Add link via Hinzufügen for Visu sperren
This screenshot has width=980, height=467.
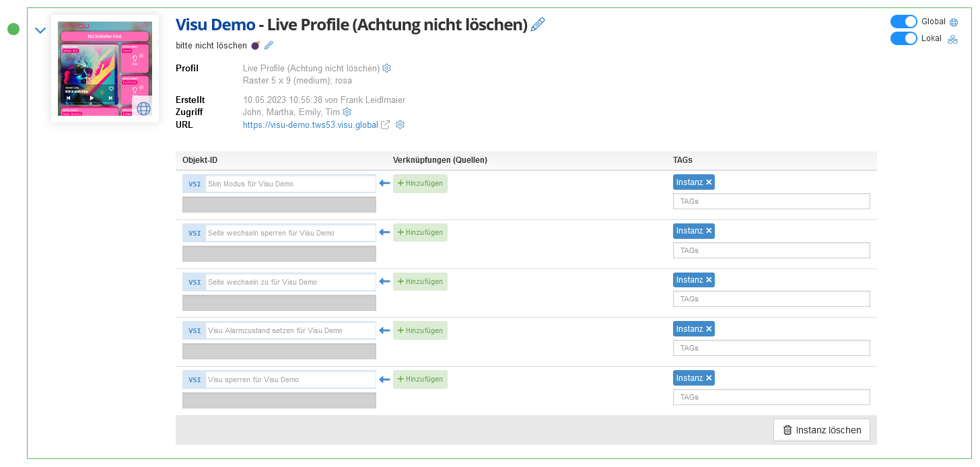click(420, 380)
